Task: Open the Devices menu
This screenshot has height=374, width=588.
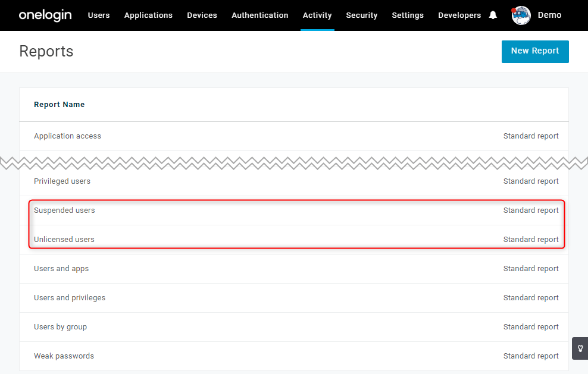Action: [202, 15]
